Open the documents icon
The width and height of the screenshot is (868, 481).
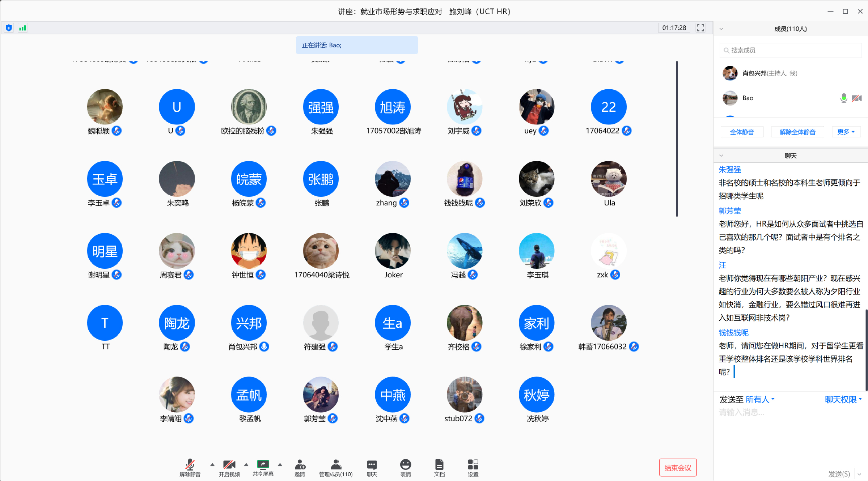(x=439, y=465)
